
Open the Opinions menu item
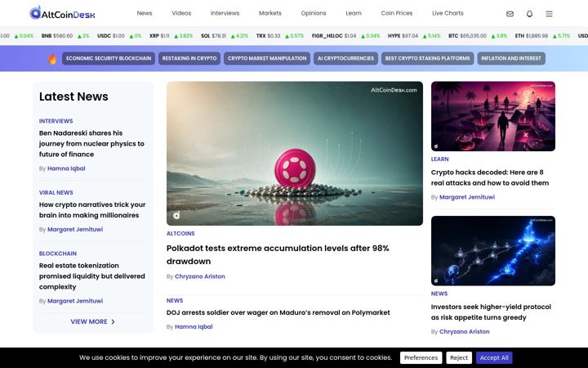pyautogui.click(x=314, y=13)
